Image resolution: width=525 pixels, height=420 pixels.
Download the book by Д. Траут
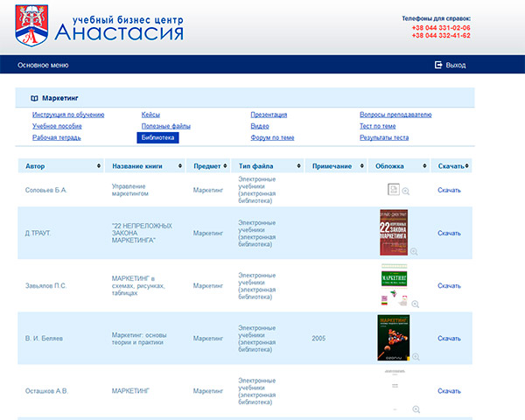tap(449, 234)
